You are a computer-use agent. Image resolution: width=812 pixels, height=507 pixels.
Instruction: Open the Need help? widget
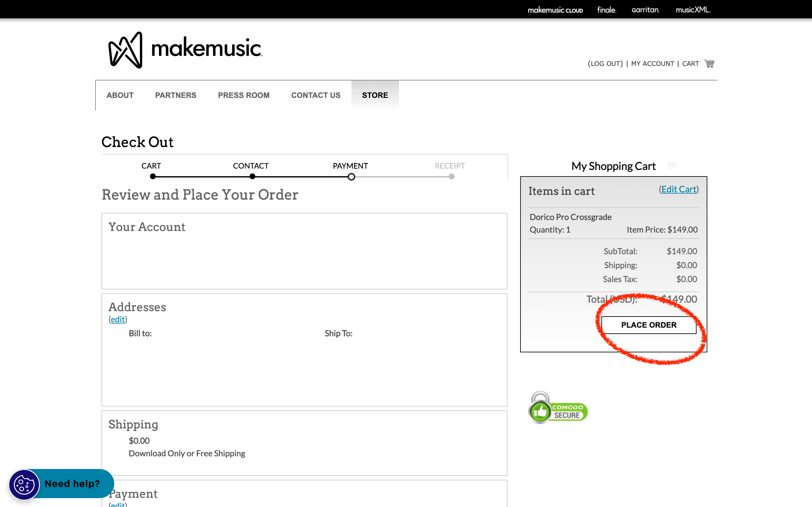(72, 484)
